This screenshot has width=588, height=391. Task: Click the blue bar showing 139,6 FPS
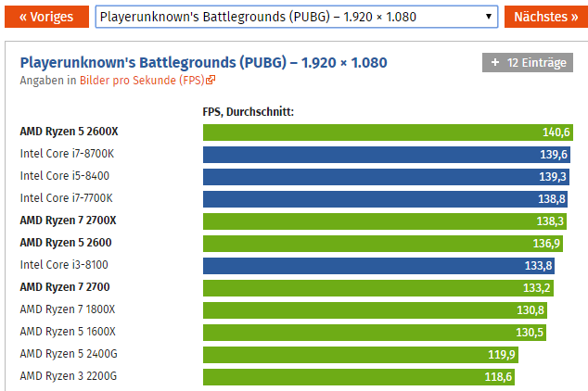pyautogui.click(x=387, y=155)
